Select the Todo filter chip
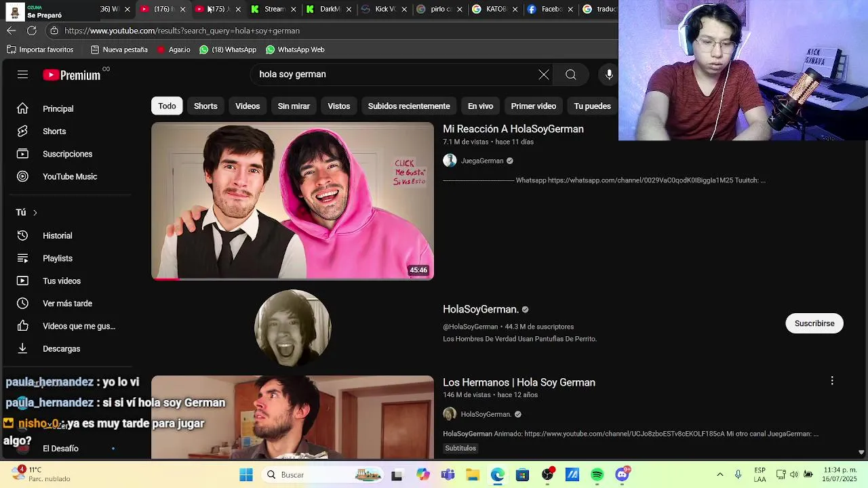 pyautogui.click(x=167, y=106)
